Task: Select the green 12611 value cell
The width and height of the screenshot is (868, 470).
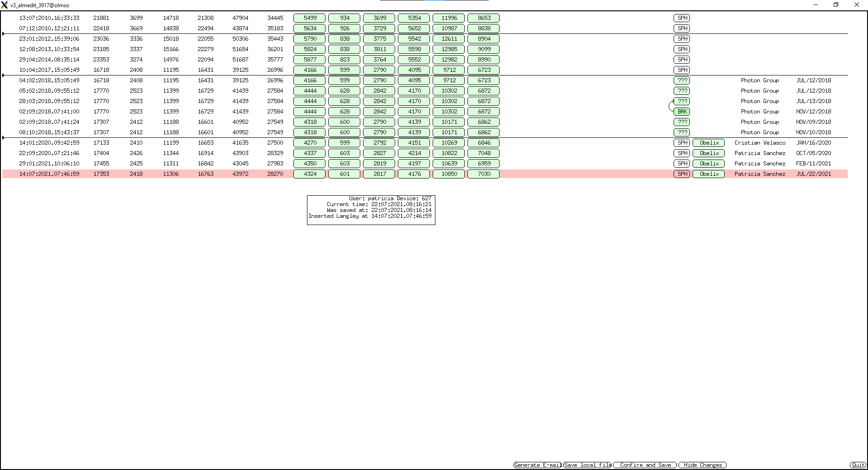Action: 449,39
